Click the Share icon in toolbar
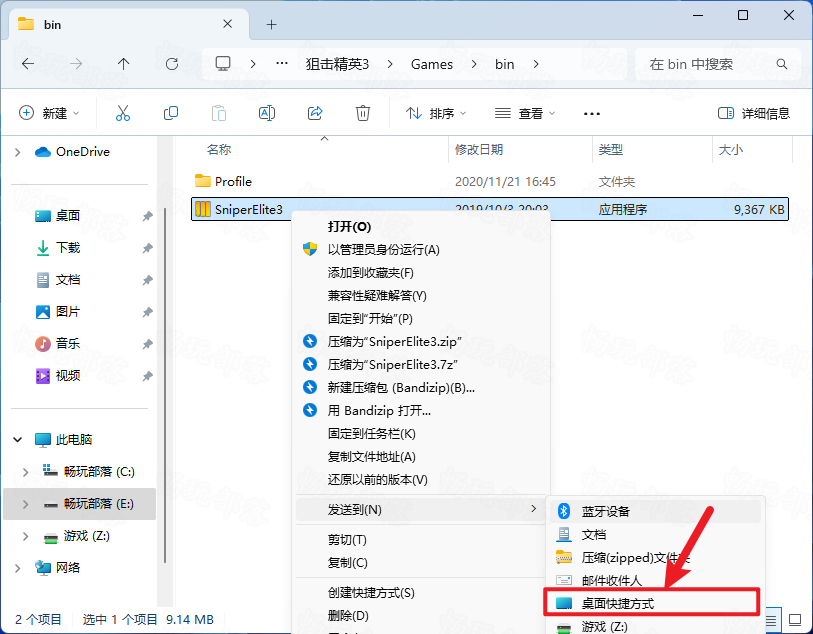This screenshot has height=634, width=813. point(315,113)
